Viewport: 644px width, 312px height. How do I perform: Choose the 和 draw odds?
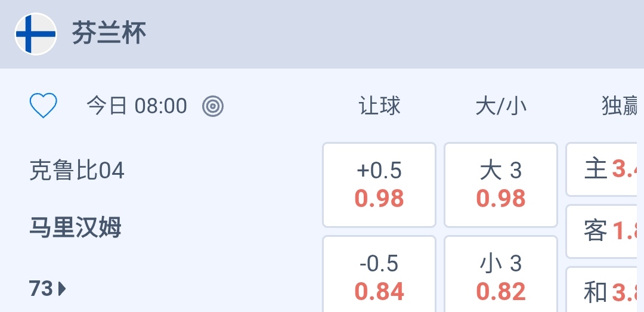tap(605, 292)
